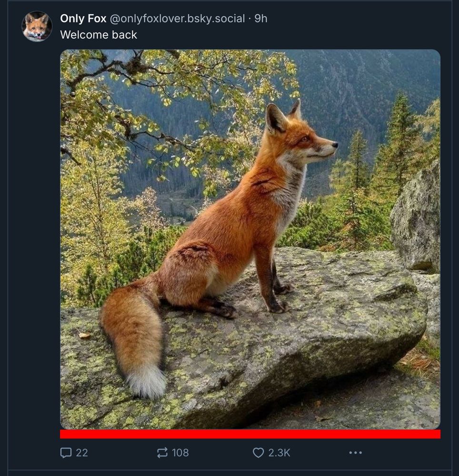Click the 108 reposts count
This screenshot has height=476, width=459.
tap(180, 453)
